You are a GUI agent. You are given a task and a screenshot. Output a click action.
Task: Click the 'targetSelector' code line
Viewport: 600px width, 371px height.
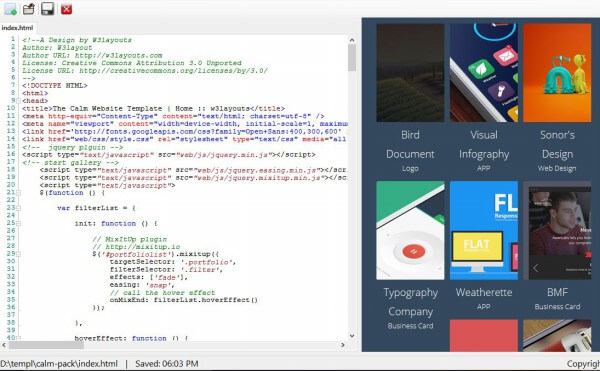point(173,262)
